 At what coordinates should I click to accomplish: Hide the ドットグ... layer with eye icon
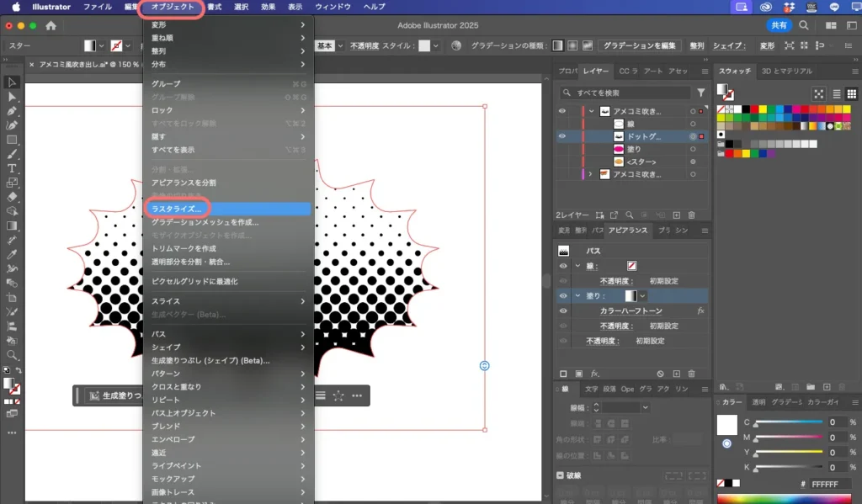tap(562, 135)
